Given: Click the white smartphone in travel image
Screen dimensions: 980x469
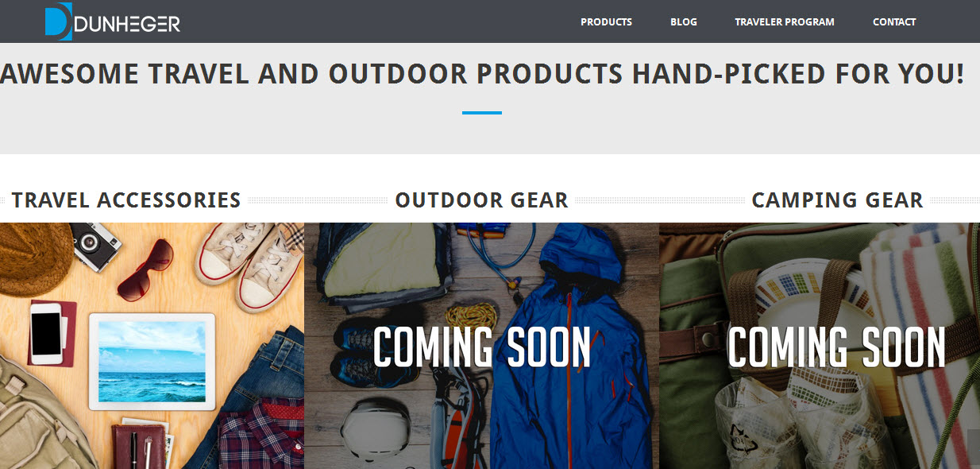Looking at the screenshot, I should pos(46,334).
